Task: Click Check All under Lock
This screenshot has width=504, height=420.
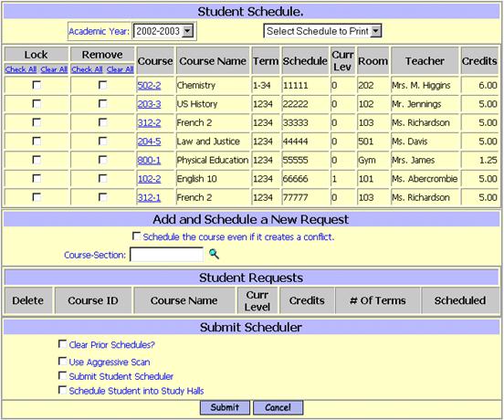Action: (x=21, y=69)
